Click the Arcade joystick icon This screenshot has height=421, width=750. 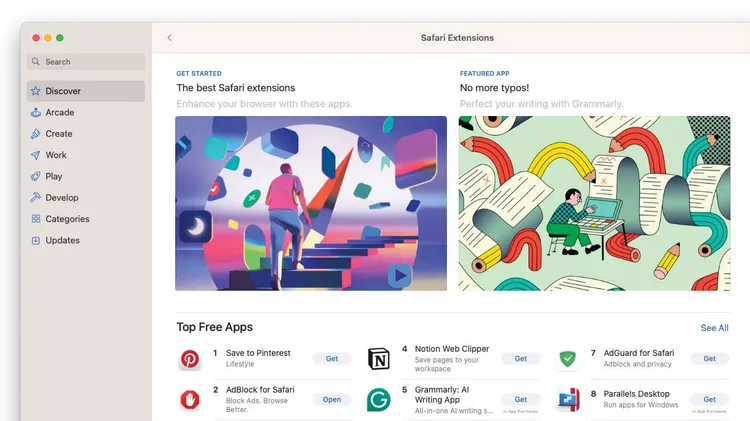coord(35,112)
